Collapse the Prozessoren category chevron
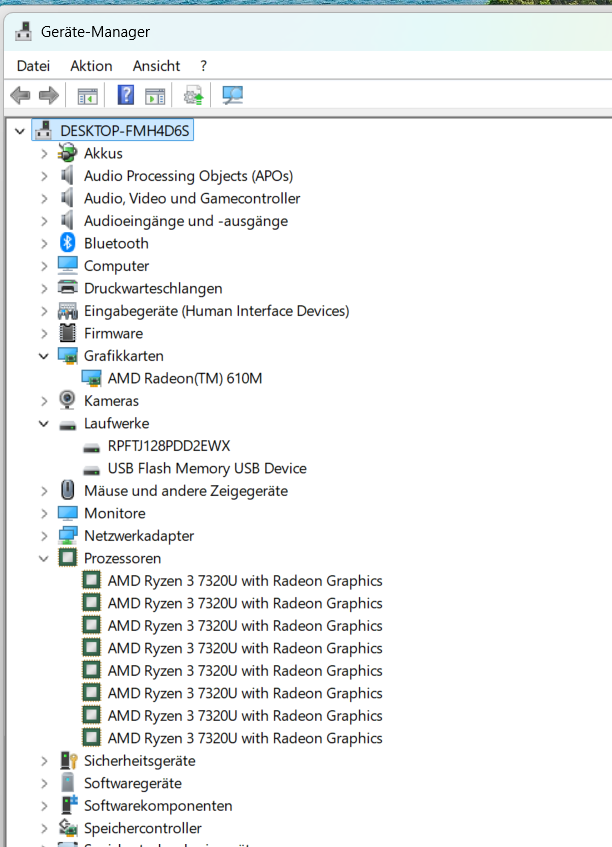 (44, 558)
